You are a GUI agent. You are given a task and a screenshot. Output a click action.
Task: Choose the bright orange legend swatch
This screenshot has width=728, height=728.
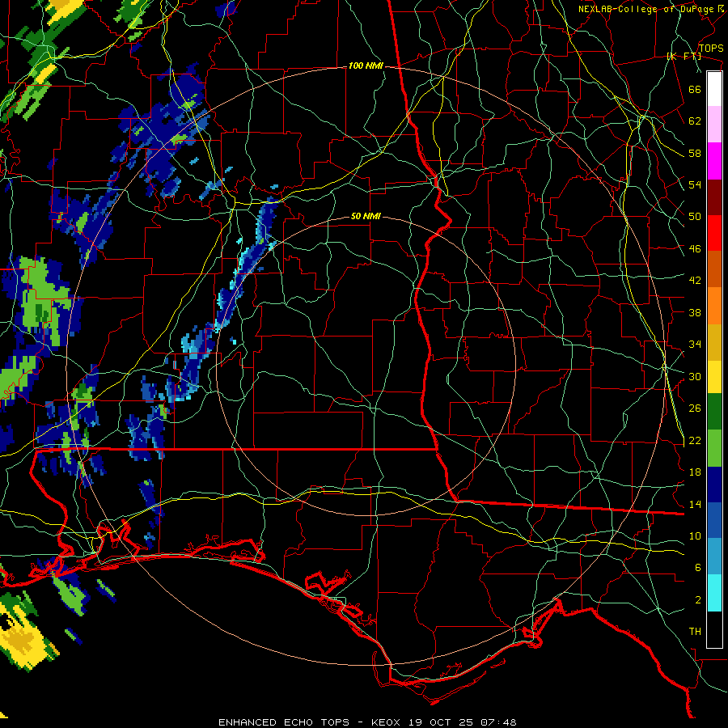coord(714,306)
